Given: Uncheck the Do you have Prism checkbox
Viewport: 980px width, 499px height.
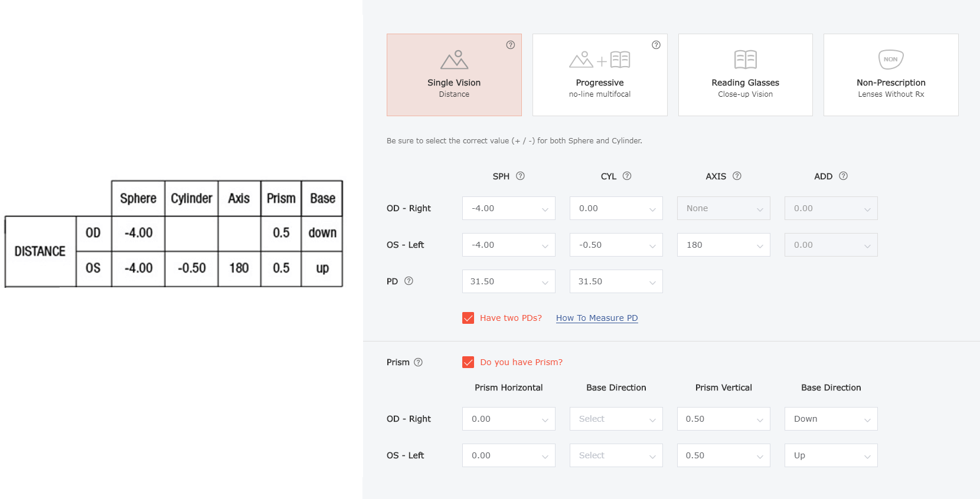Looking at the screenshot, I should (x=468, y=362).
